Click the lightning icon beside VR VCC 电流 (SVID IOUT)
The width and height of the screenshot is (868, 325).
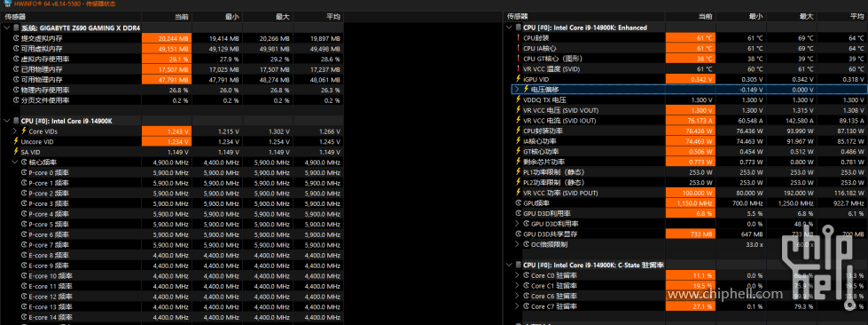point(518,121)
